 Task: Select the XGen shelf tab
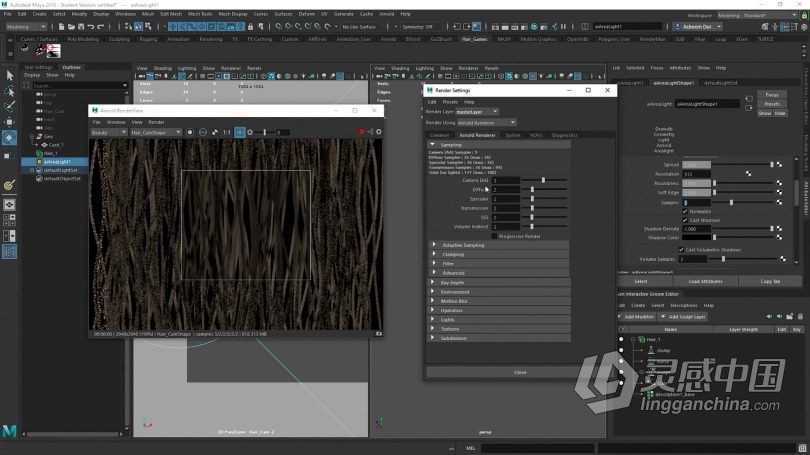click(741, 39)
